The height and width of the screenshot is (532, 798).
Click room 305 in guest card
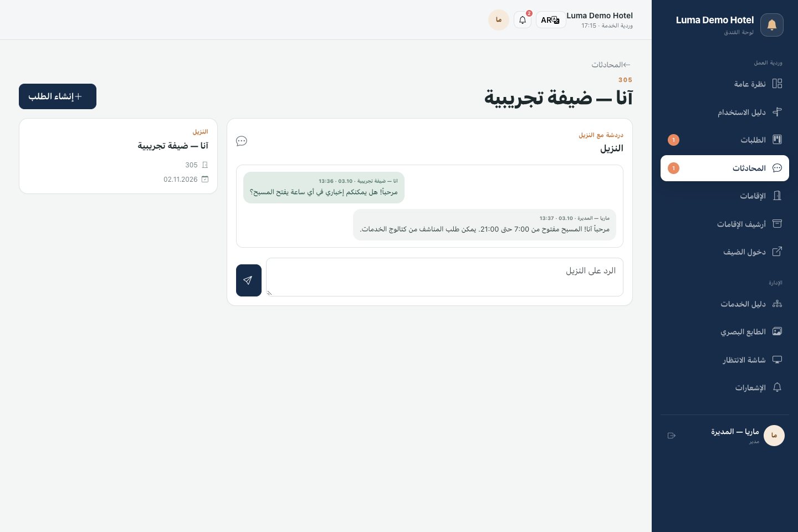pos(191,165)
